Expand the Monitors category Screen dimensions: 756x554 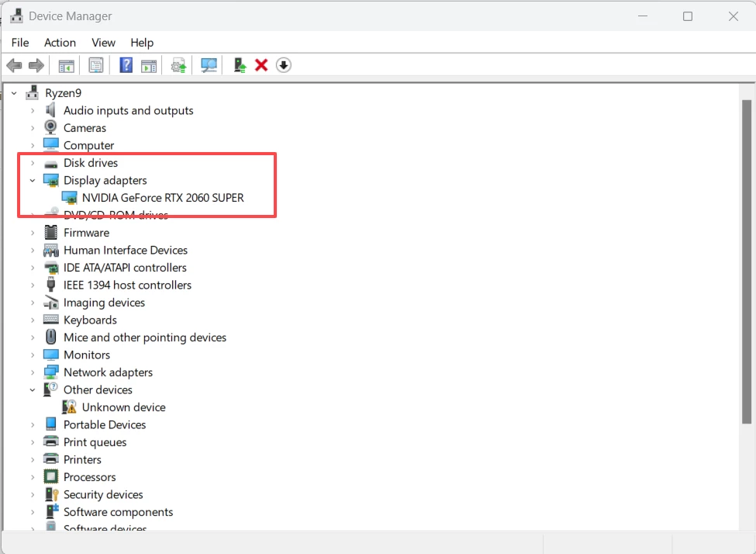tap(33, 355)
